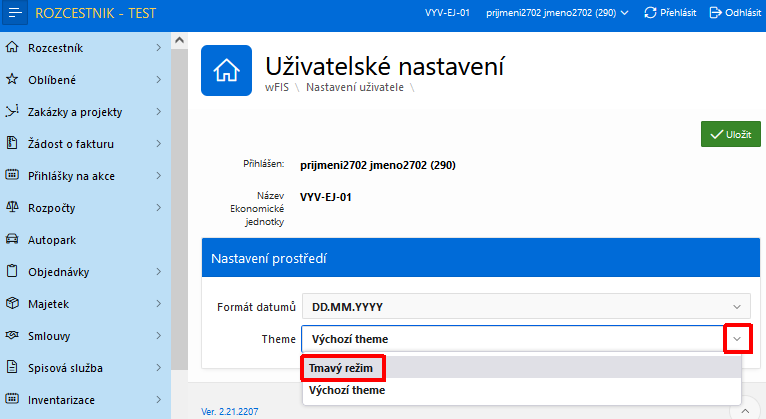Click the Autopark car icon
Viewport: 766px width, 419px height.
12,239
